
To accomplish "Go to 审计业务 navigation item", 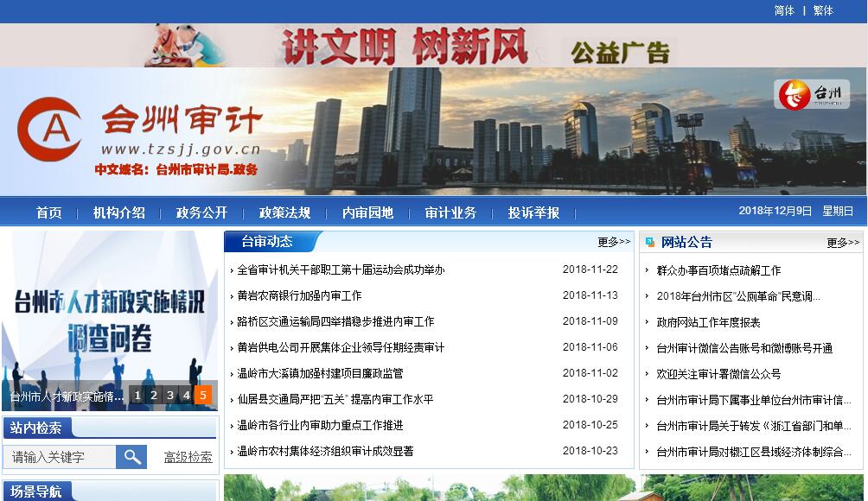I will pyautogui.click(x=450, y=212).
